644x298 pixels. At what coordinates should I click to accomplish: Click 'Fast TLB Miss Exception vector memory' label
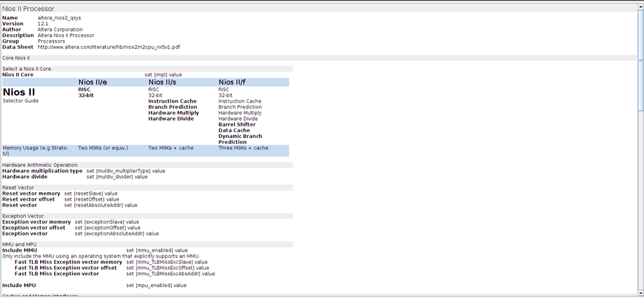68,262
